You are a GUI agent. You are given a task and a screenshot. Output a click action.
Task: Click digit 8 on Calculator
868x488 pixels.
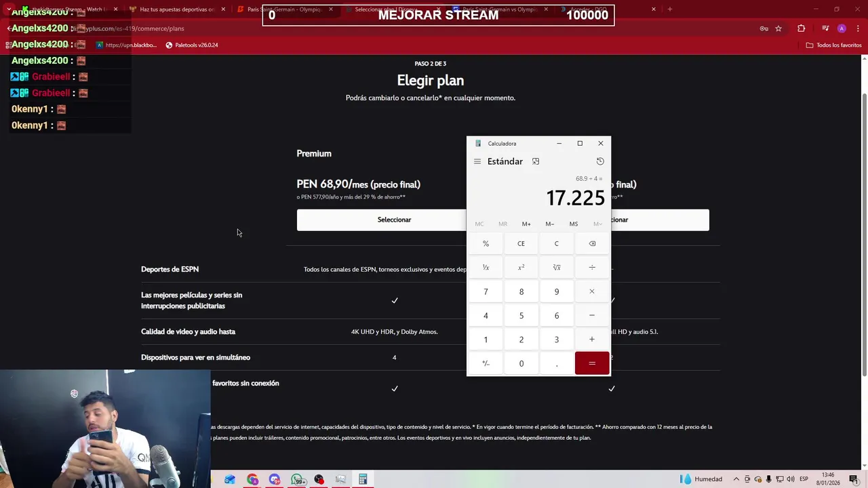pyautogui.click(x=521, y=291)
